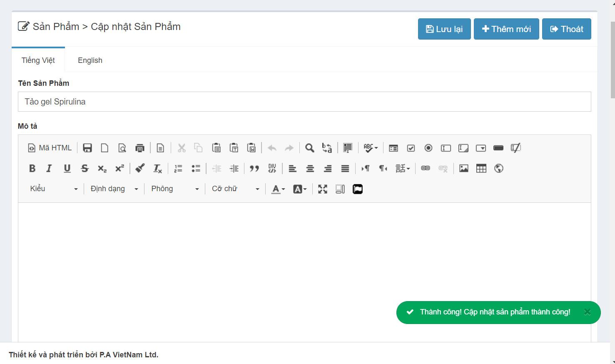
Task: Align text right
Action: [328, 168]
